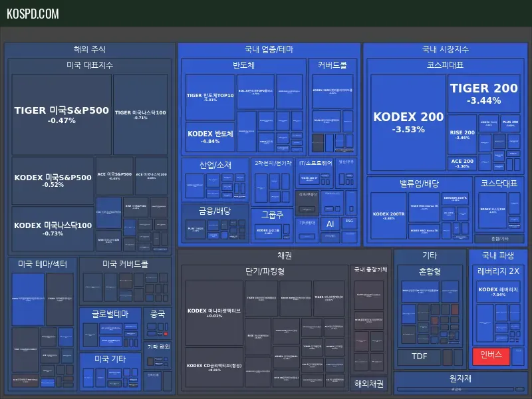
Task: Select the 2차전지/전기차 group header
Action: click(x=273, y=163)
